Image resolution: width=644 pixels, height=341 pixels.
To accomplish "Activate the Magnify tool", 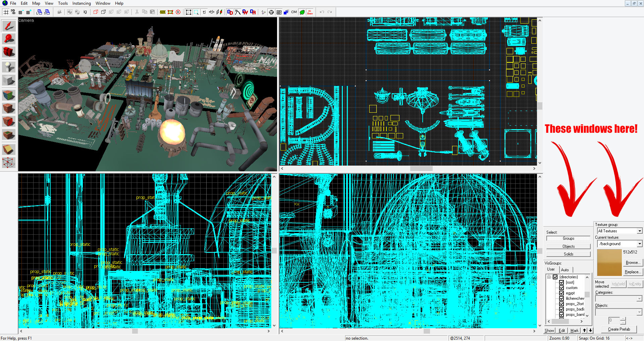I will pos(9,39).
